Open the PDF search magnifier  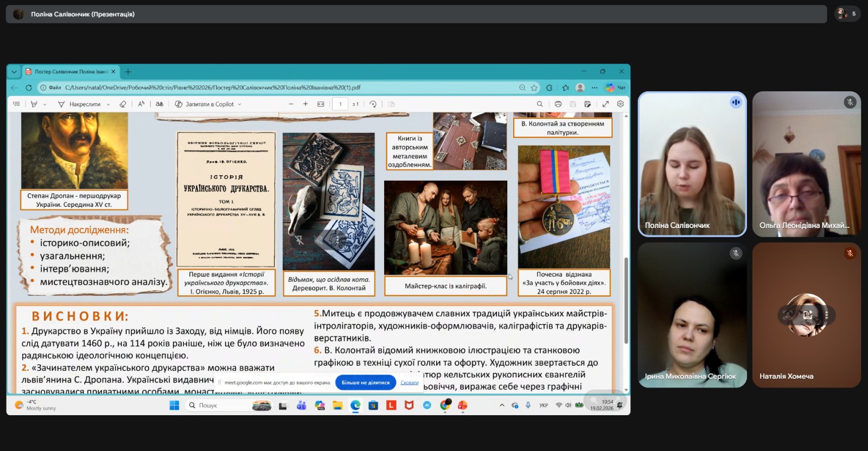tap(539, 104)
